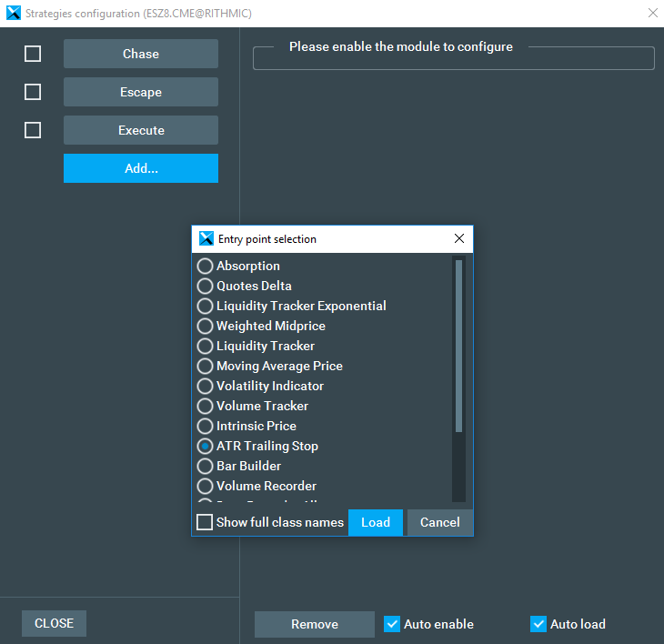Click the Add... strategy button
Screen dimensions: 664x644
tap(141, 168)
